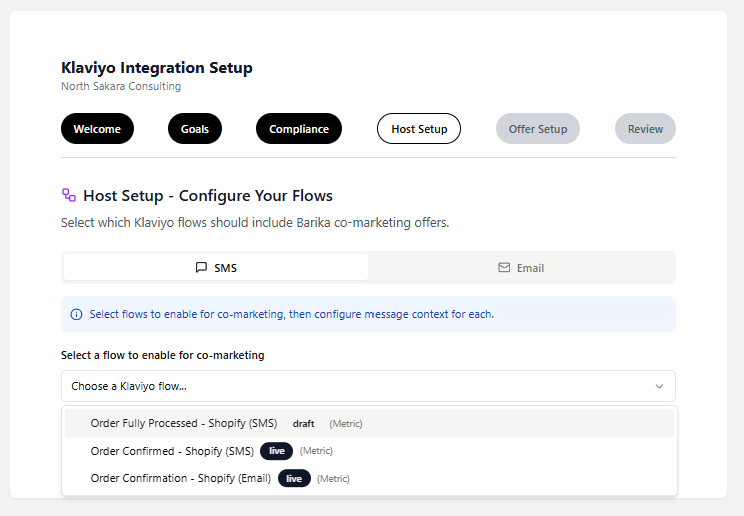Switch to the SMS tab
The image size is (744, 516).
click(x=216, y=268)
